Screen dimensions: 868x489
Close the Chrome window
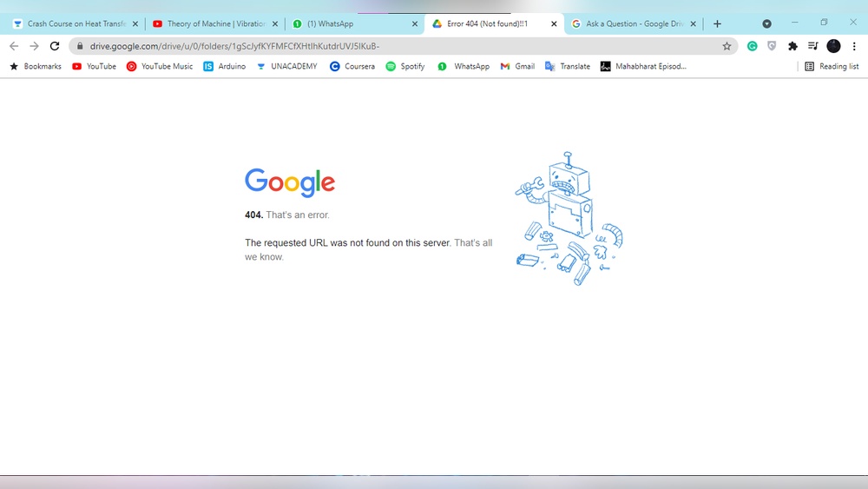[x=853, y=23]
